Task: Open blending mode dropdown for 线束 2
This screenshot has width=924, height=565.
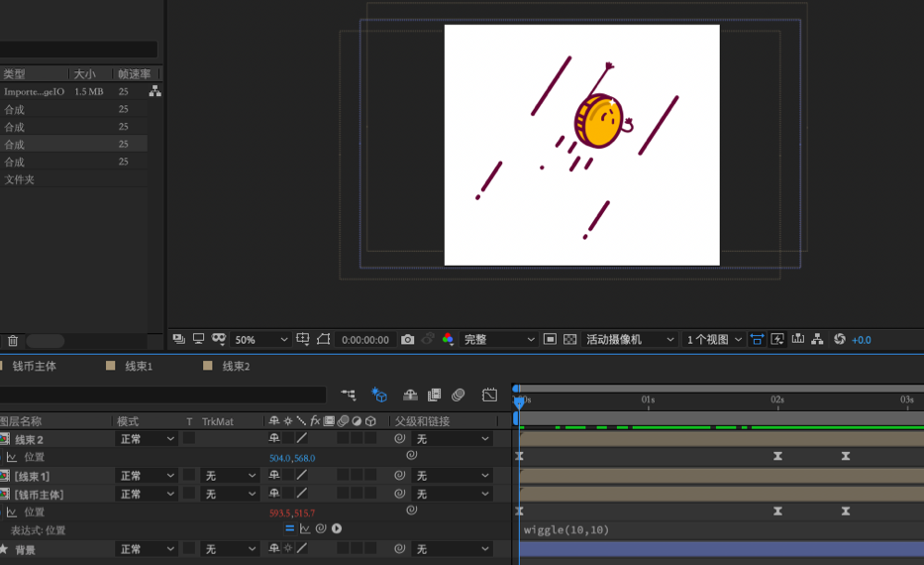Action: 147,439
